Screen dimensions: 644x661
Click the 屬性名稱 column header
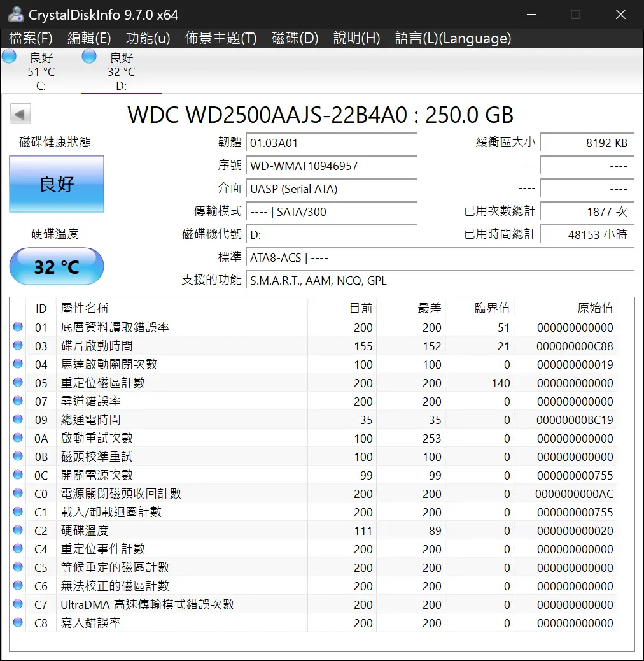point(182,308)
